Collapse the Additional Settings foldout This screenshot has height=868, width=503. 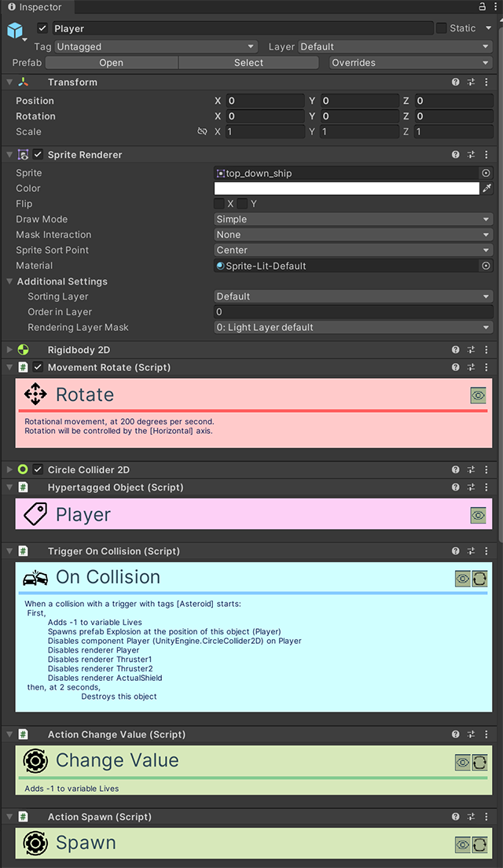click(9, 281)
